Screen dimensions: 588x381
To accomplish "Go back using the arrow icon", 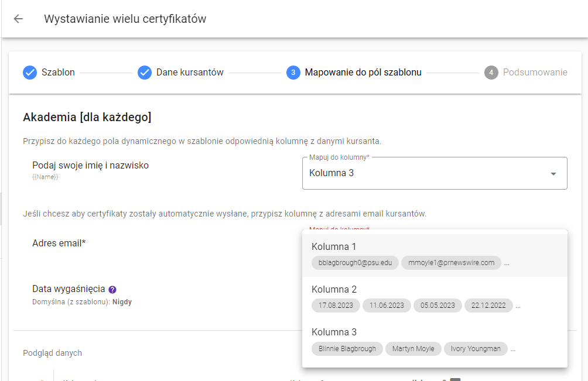I will (x=18, y=19).
